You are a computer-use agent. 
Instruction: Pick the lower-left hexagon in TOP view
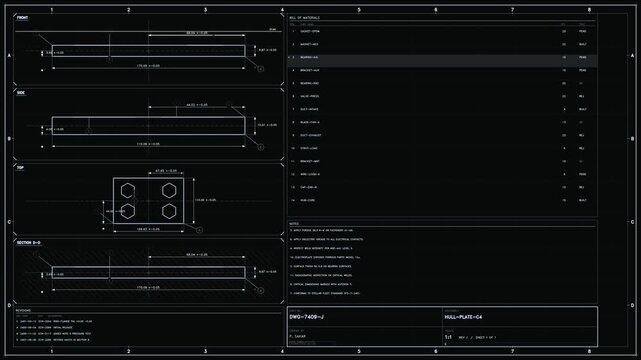point(128,211)
